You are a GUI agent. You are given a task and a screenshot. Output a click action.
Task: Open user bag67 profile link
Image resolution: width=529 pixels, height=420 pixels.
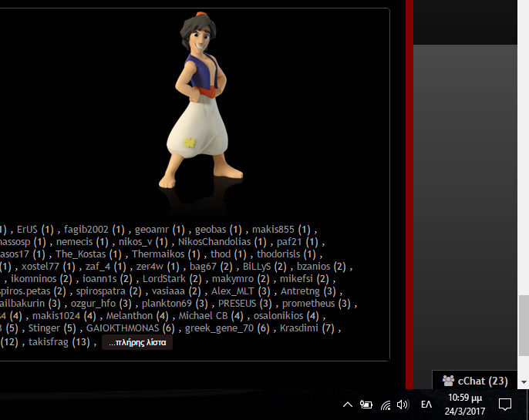(203, 267)
